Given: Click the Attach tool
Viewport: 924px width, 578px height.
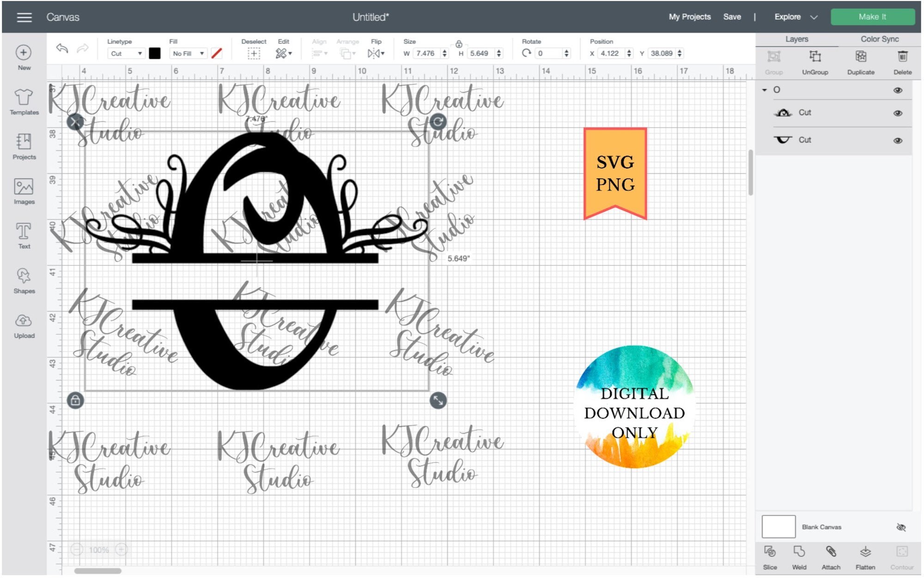Looking at the screenshot, I should click(831, 553).
